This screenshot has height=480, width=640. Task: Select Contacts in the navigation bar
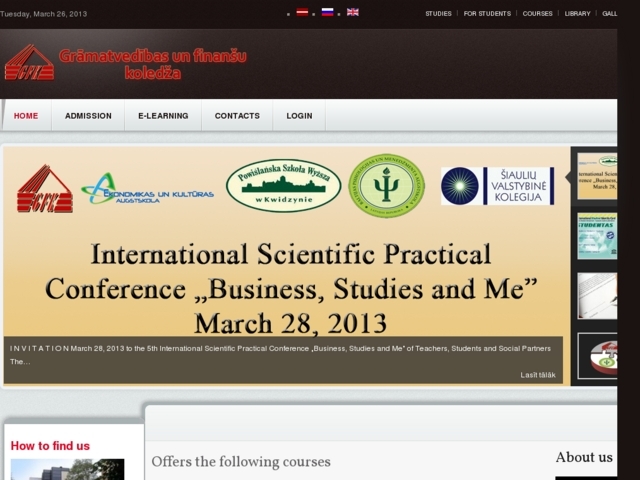237,116
